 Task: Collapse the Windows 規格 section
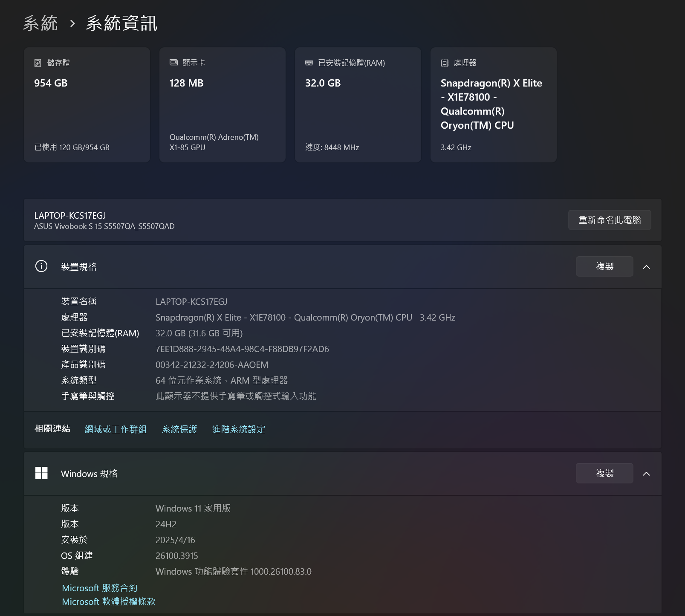(x=646, y=474)
